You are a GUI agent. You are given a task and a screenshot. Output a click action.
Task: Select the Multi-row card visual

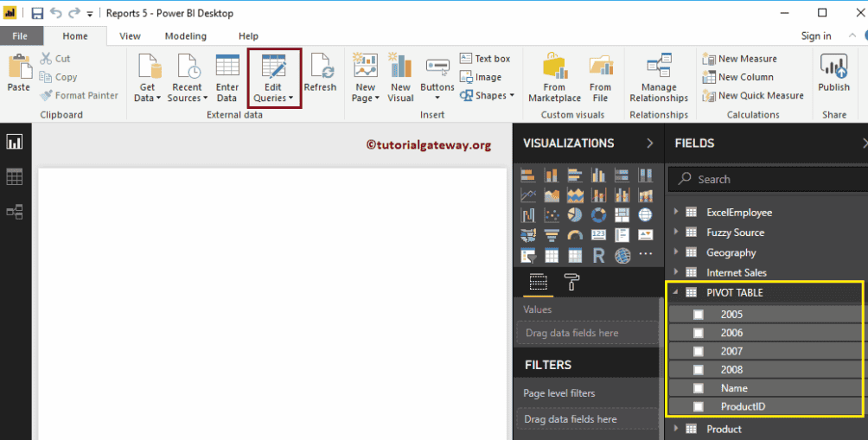coord(622,235)
